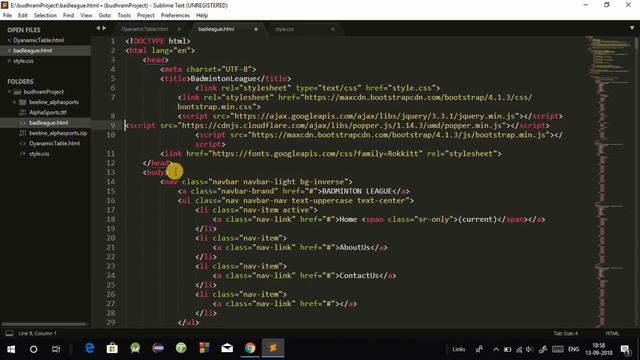Go to previous tab with left arrow
The image size is (640, 360).
pos(98,28)
